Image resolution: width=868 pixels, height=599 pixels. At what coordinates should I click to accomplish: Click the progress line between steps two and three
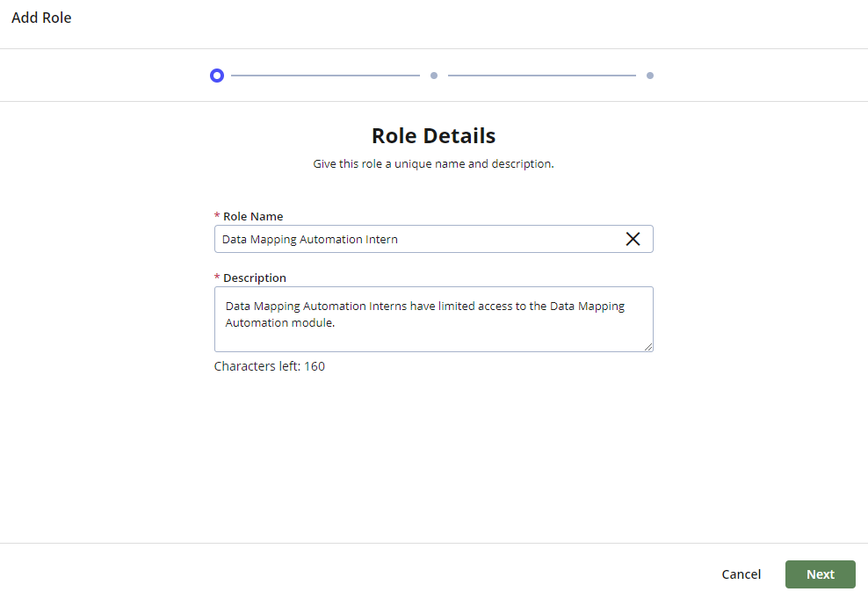tap(542, 75)
